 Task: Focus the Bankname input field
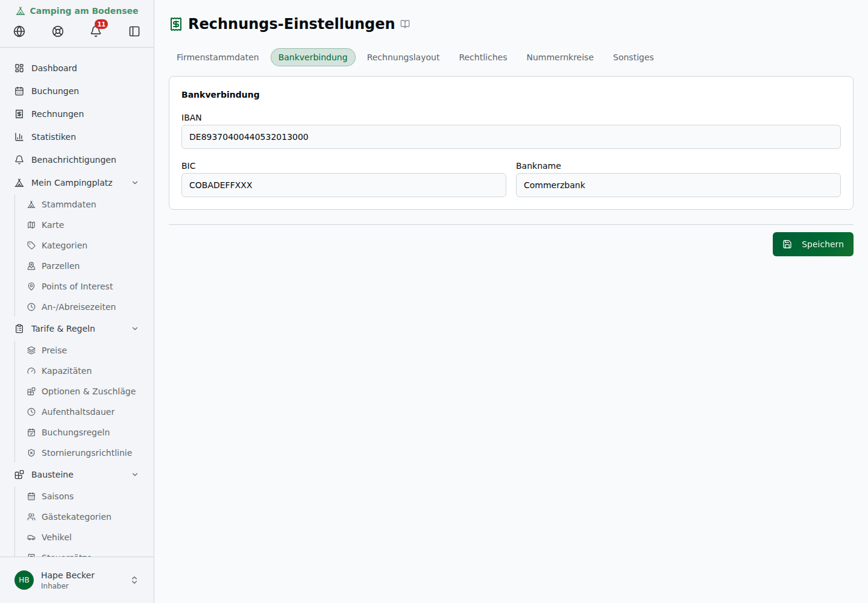point(678,185)
